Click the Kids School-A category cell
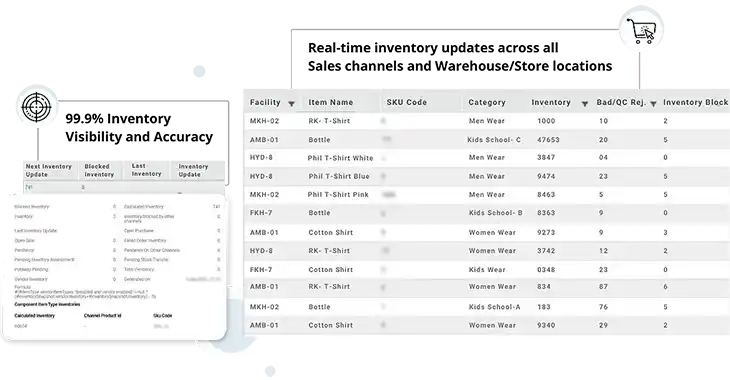730x380 pixels. 494,307
